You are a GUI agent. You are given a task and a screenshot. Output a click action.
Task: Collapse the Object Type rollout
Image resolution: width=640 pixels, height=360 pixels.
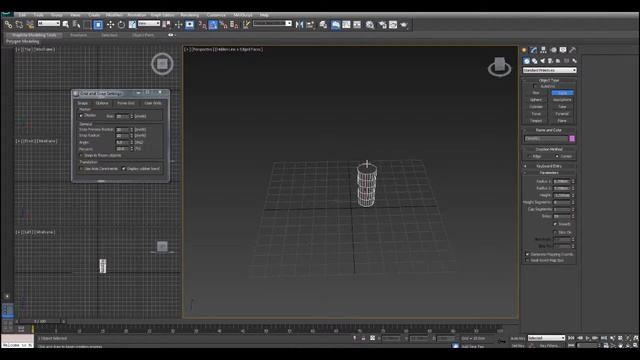[549, 80]
